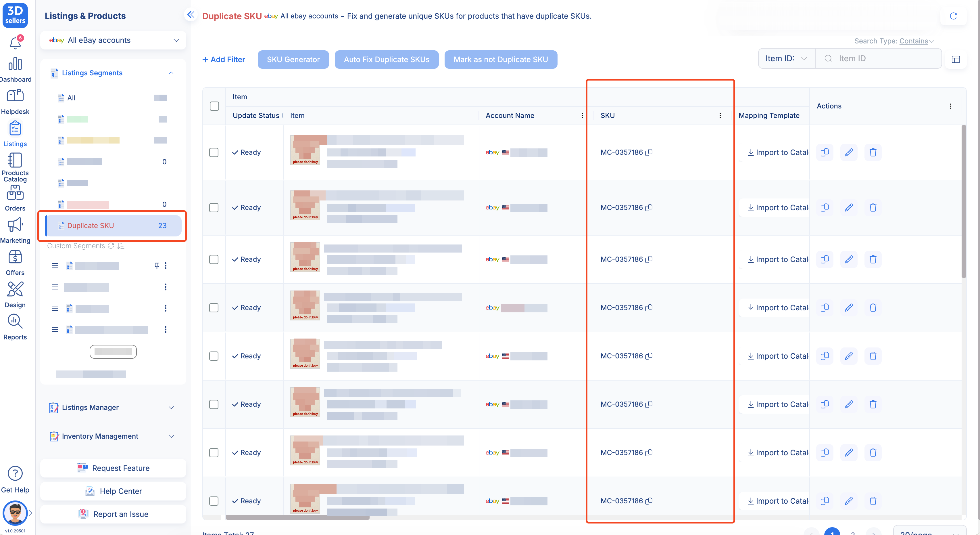Refresh the Duplicate SKU list

pyautogui.click(x=954, y=16)
